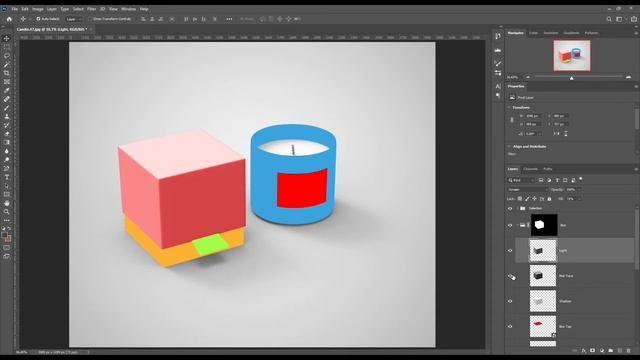Screen dimensions: 640x360
Task: Switch to the Swatches tab
Action: [551, 33]
